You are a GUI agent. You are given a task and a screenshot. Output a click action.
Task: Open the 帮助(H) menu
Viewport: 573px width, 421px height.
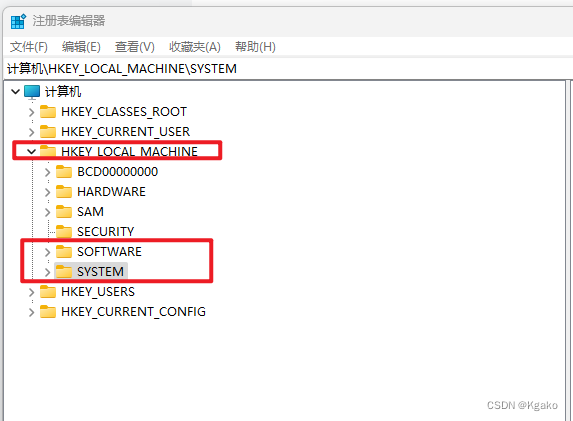click(255, 47)
